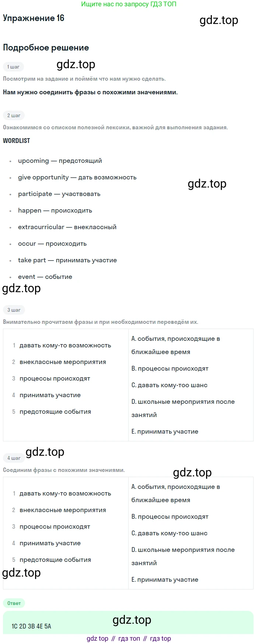Screen dimensions: 258x644
Task: Select the "3 шаг" step badge
Action: tap(14, 310)
